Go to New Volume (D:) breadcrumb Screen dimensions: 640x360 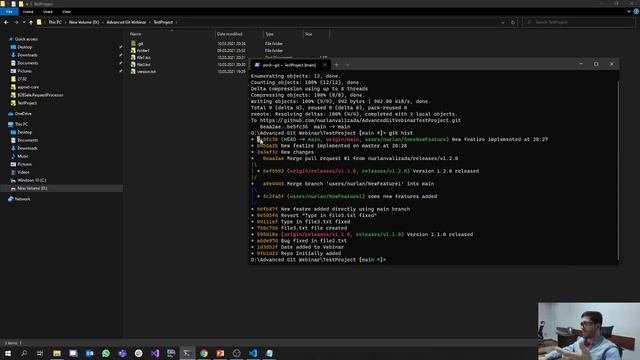[x=84, y=22]
